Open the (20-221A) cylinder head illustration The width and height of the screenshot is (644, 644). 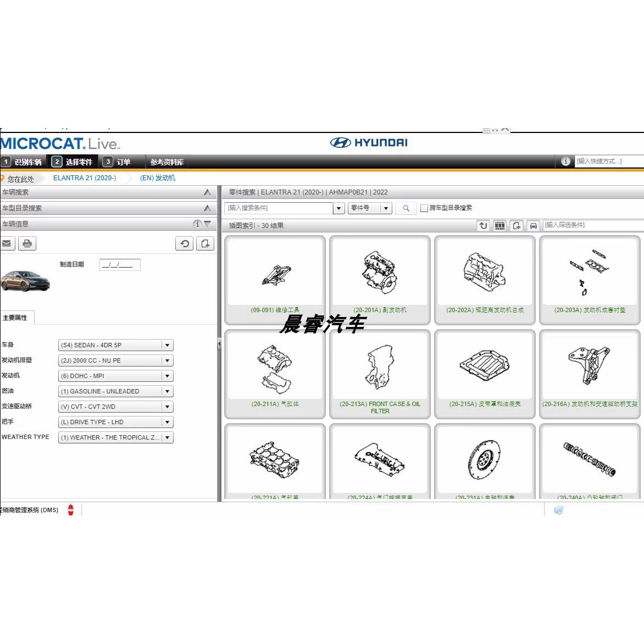(x=275, y=462)
